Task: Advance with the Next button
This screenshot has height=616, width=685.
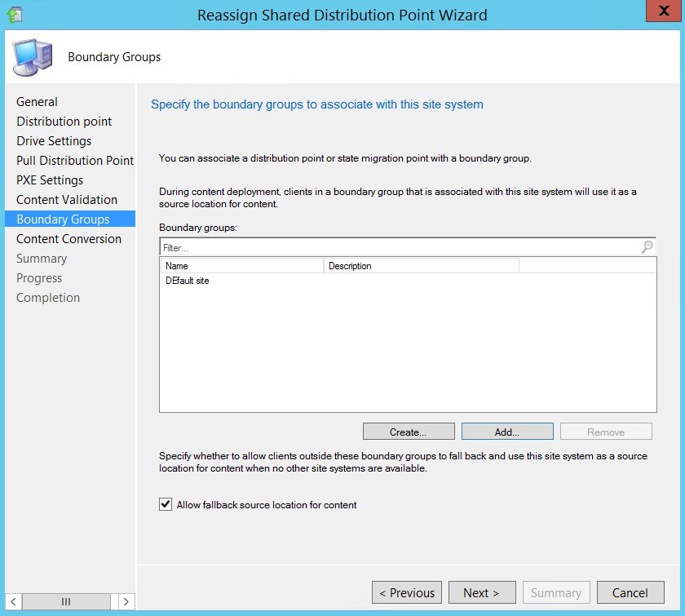Action: coord(481,592)
